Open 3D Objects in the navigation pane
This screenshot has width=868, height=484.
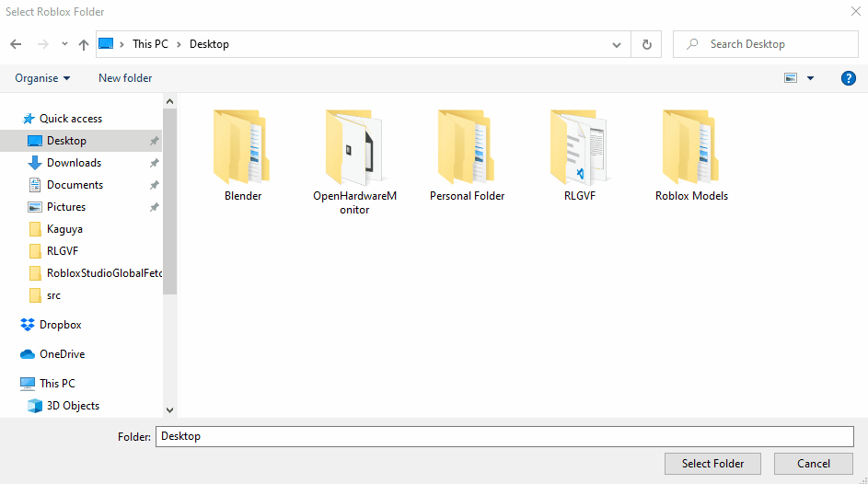point(73,406)
